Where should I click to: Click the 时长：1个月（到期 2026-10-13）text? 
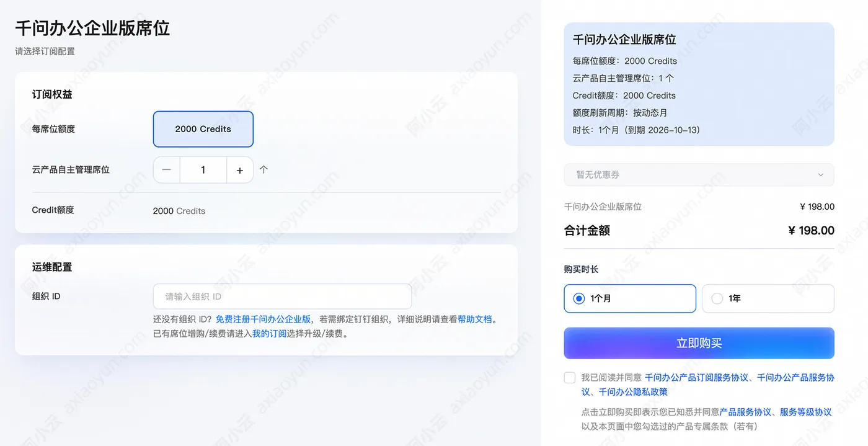pyautogui.click(x=636, y=130)
